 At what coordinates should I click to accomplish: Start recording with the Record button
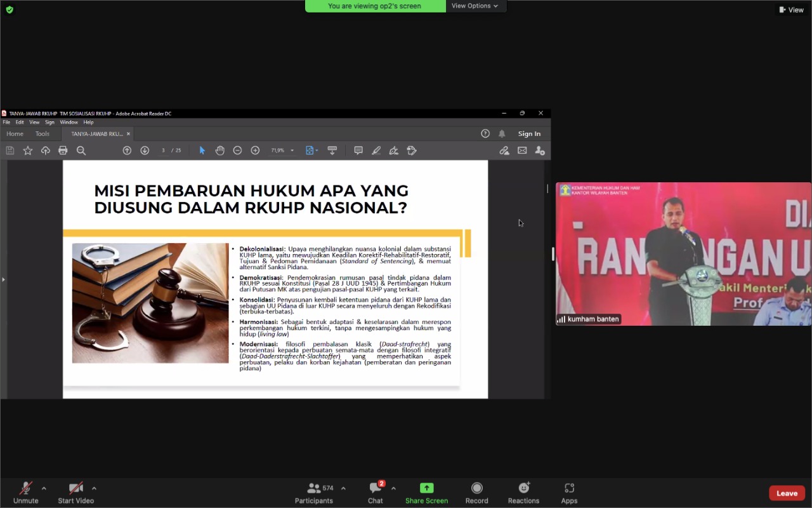[x=476, y=492]
